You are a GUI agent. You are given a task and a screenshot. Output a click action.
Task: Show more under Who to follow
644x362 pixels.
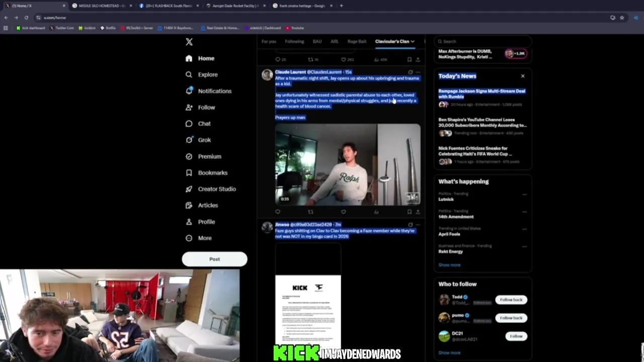[449, 353]
